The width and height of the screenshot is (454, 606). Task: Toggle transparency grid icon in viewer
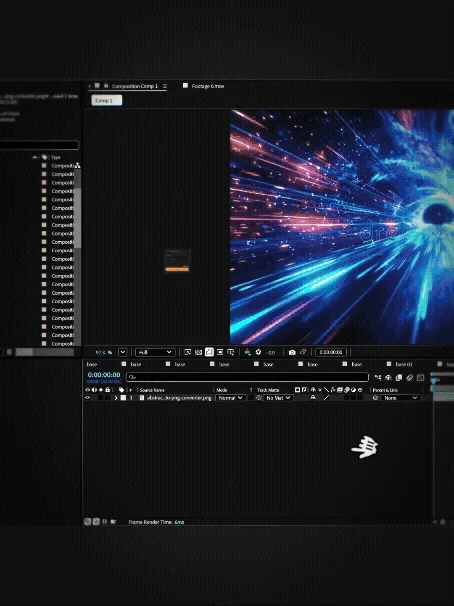pyautogui.click(x=198, y=352)
